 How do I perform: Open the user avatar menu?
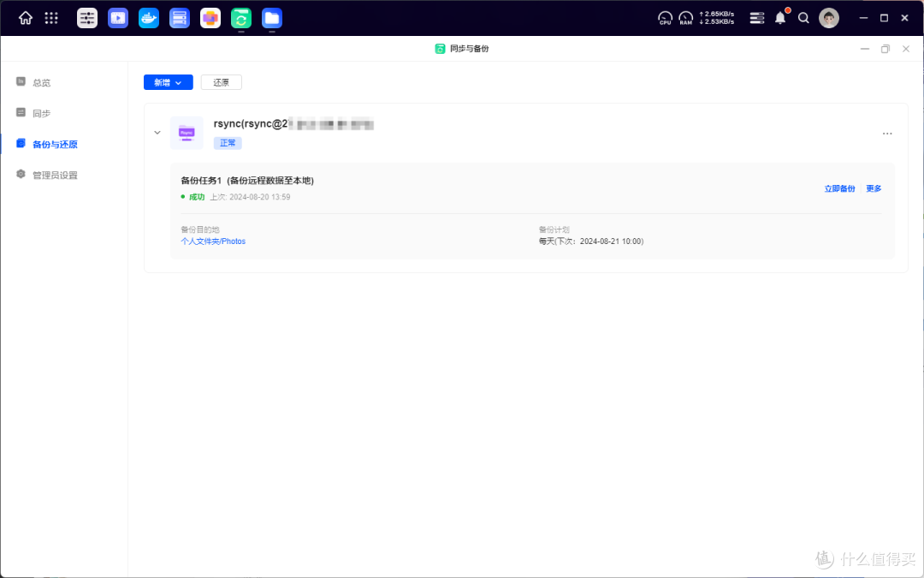point(829,18)
